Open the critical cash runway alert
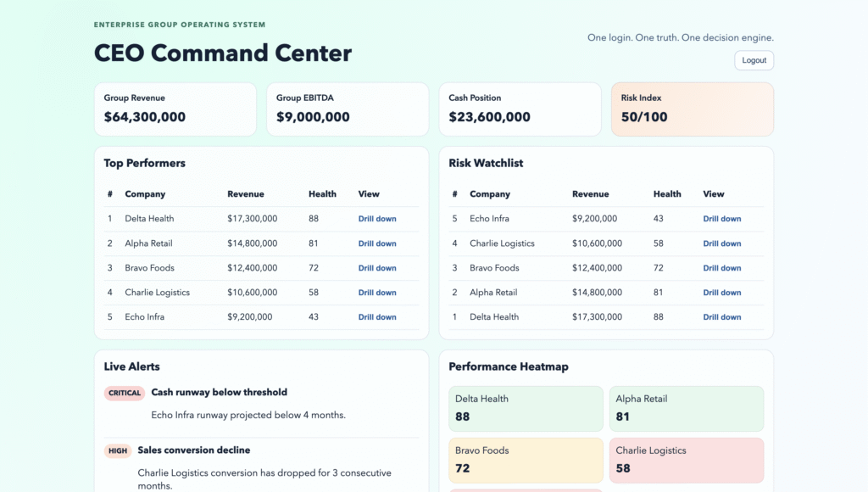The image size is (868, 492). click(x=219, y=393)
